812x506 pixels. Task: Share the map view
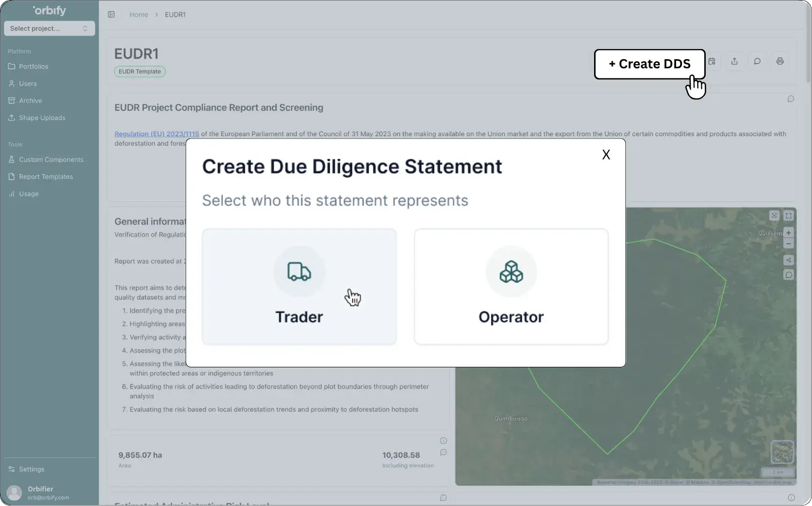pos(788,260)
